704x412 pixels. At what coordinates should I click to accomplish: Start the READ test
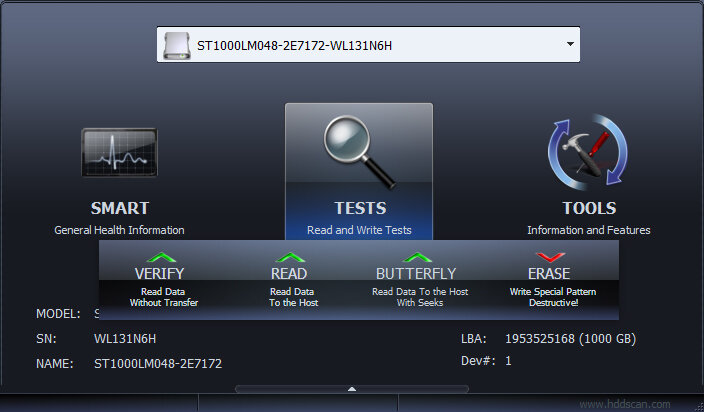pyautogui.click(x=289, y=273)
